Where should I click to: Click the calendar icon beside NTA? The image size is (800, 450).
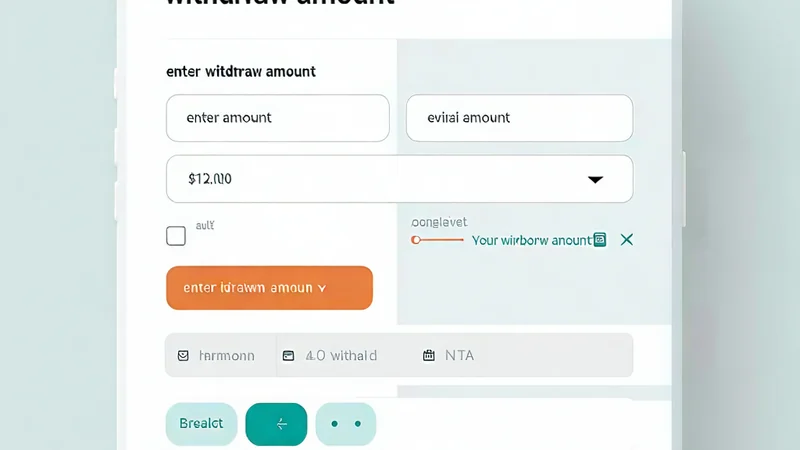[429, 355]
